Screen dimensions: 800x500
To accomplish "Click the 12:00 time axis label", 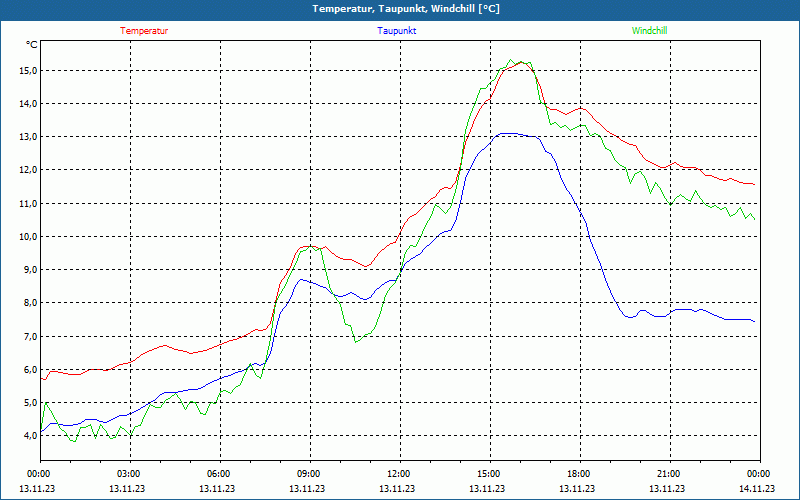I will (x=400, y=474).
